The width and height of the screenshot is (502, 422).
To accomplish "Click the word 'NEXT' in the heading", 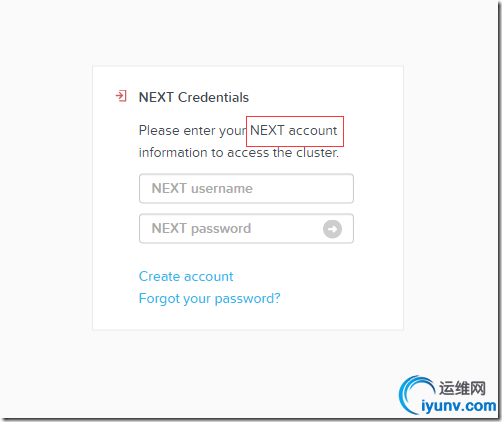I will point(156,97).
